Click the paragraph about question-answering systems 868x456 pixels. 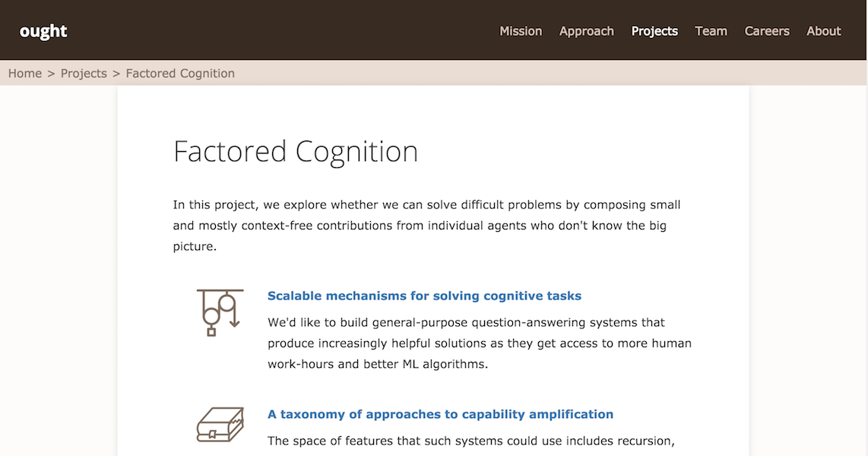(x=480, y=343)
